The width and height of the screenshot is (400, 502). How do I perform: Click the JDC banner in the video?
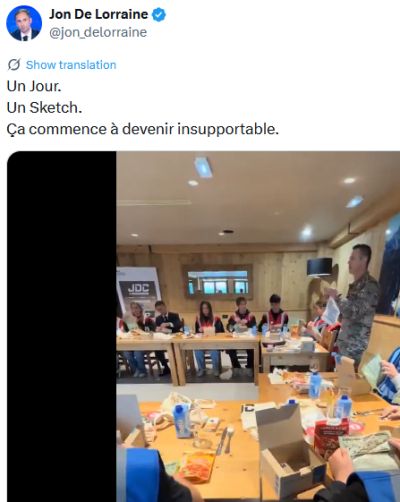[x=138, y=293]
